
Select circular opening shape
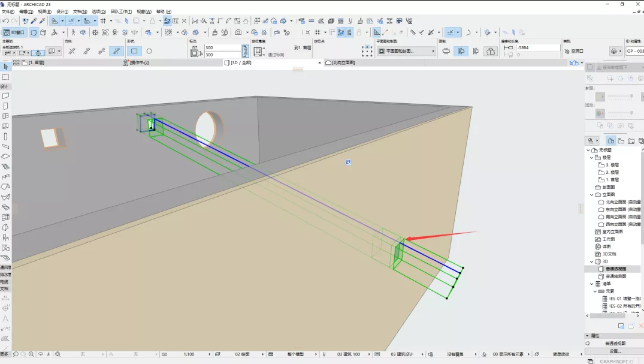(149, 52)
